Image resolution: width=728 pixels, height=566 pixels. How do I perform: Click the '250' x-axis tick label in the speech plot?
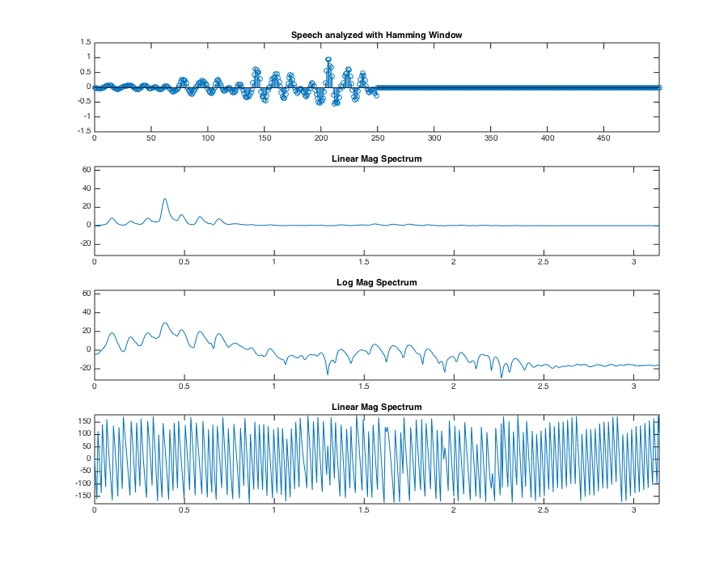coord(377,139)
